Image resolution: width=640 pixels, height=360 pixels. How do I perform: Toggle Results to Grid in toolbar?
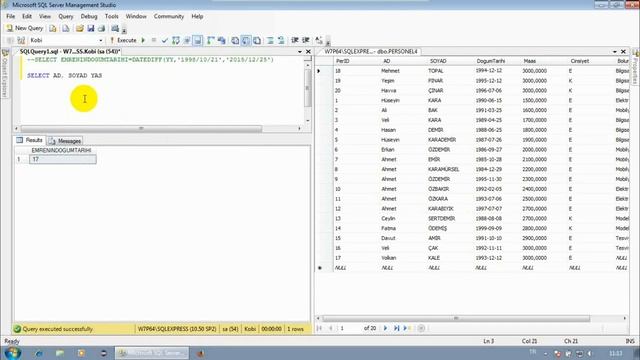click(246, 40)
